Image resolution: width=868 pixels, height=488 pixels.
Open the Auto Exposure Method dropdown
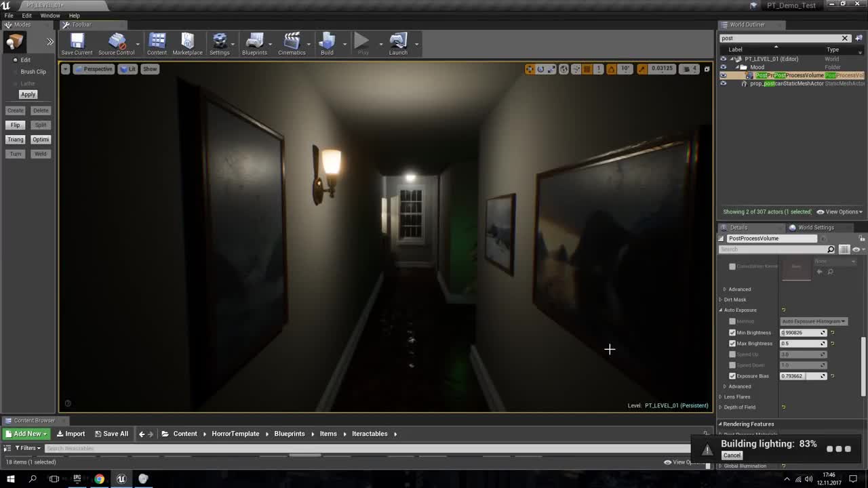(813, 321)
